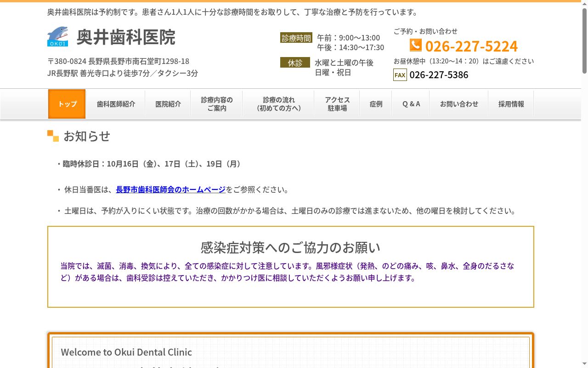This screenshot has width=588, height=368.
Task: Click the orange telephone icon
Action: [x=416, y=45]
